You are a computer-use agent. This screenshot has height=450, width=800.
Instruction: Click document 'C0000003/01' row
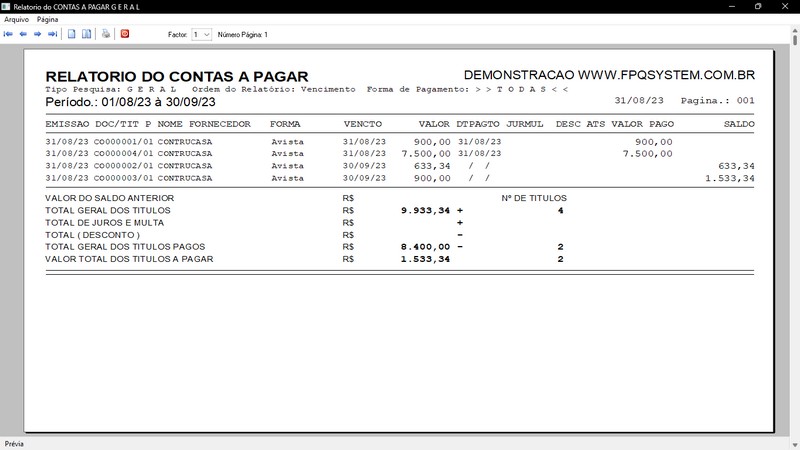tap(123, 178)
